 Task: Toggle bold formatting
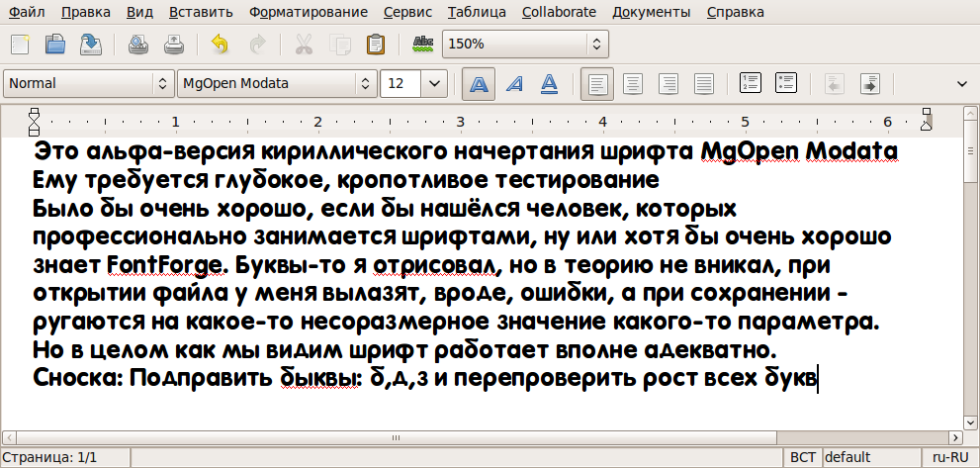479,84
